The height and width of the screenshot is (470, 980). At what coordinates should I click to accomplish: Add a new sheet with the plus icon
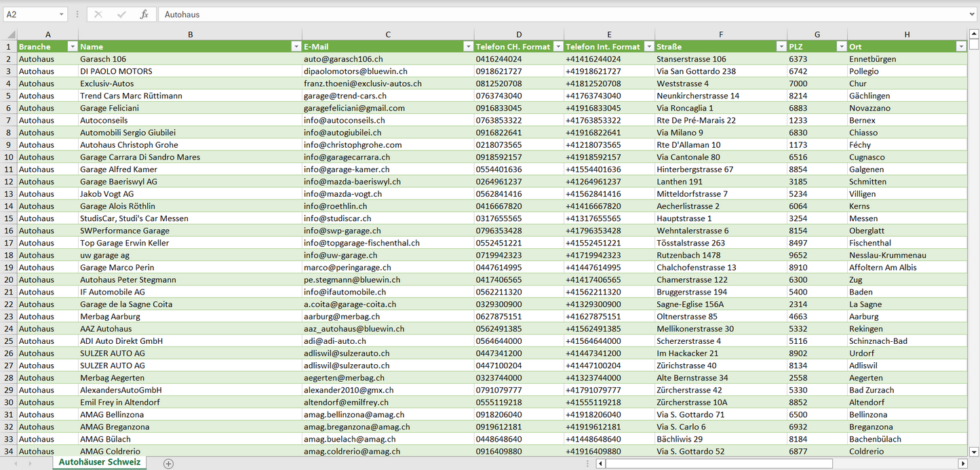tap(168, 464)
